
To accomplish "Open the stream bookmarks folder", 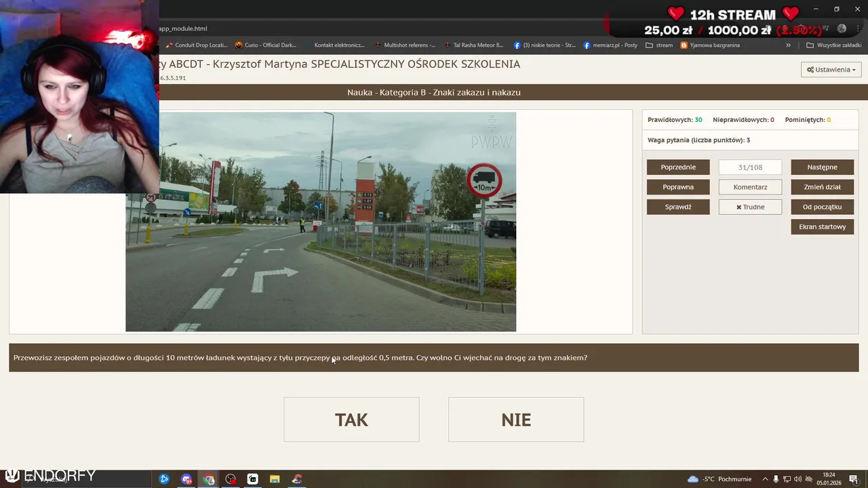I will (x=659, y=45).
